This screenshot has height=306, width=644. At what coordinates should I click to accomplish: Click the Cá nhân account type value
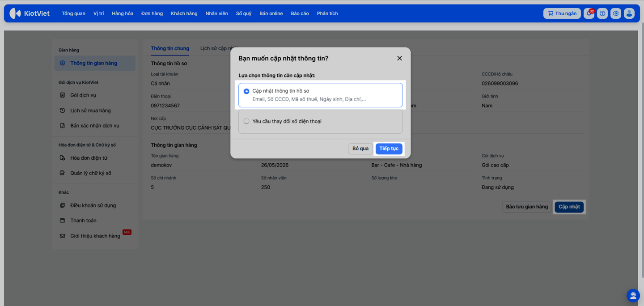[x=160, y=83]
